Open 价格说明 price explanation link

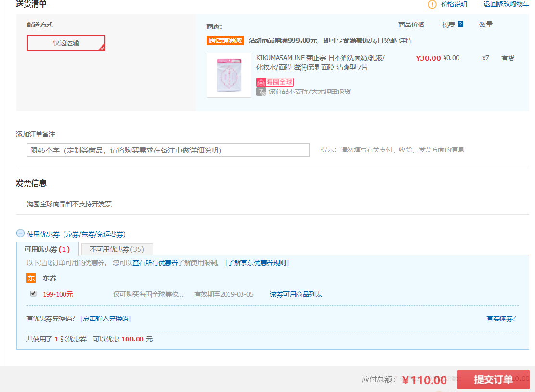click(454, 4)
